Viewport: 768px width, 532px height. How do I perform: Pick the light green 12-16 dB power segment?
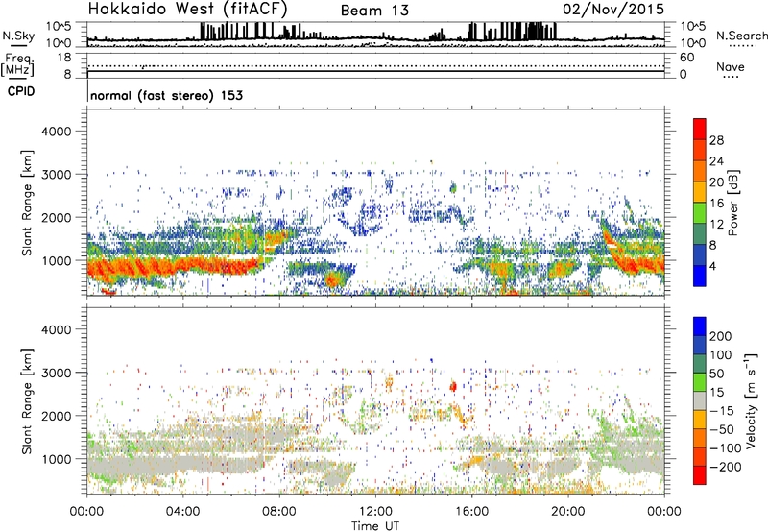click(x=700, y=213)
